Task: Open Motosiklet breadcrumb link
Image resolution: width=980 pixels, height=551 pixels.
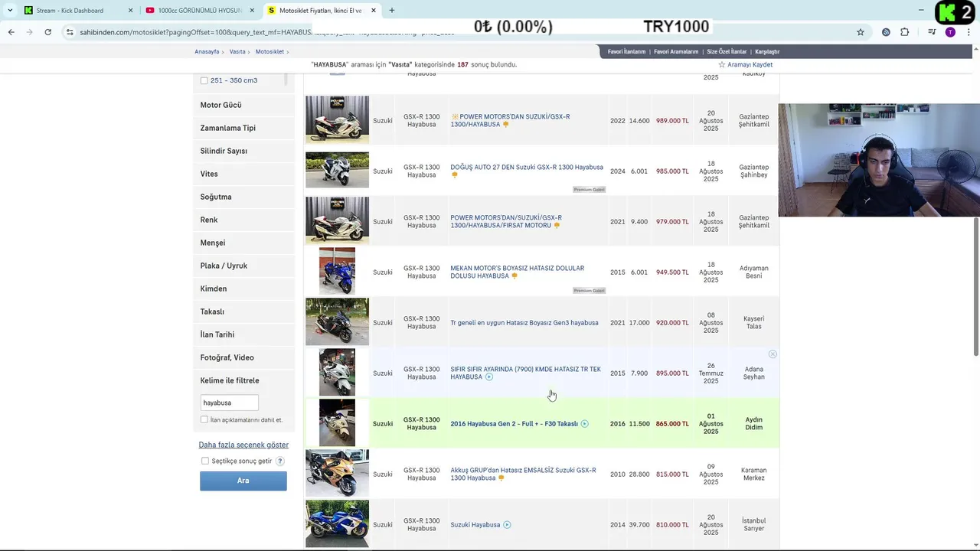Action: 269,51
